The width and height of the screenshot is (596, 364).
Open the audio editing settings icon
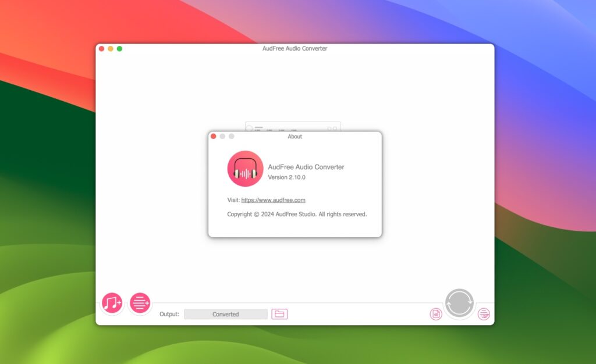click(483, 314)
